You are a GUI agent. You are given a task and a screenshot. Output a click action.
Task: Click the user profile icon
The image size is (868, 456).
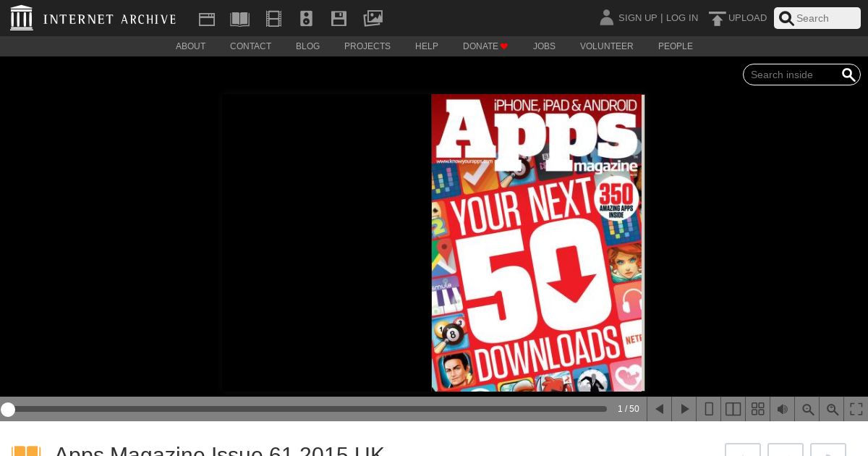point(606,17)
